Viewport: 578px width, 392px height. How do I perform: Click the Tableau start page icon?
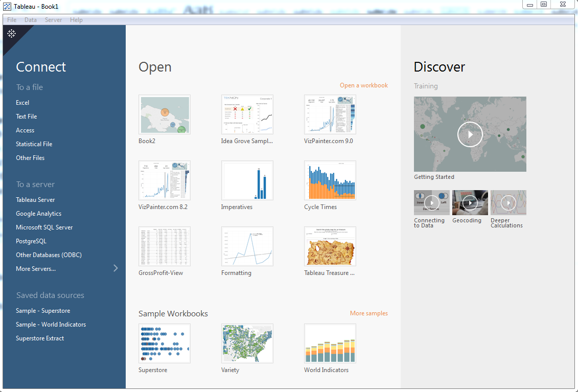(11, 34)
